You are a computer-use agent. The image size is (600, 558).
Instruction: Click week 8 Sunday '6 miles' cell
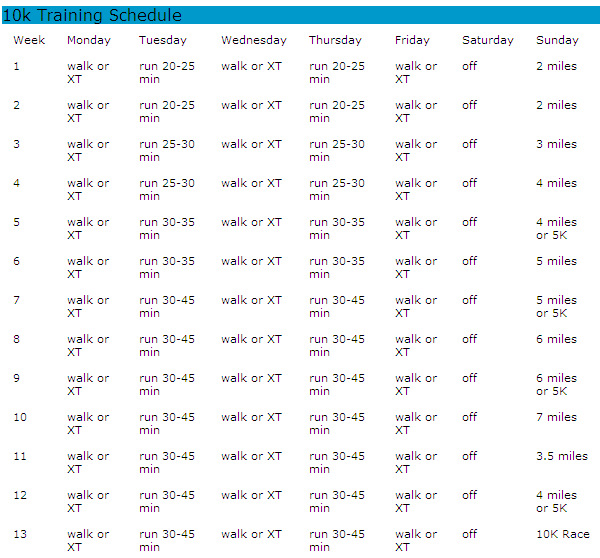pos(556,339)
